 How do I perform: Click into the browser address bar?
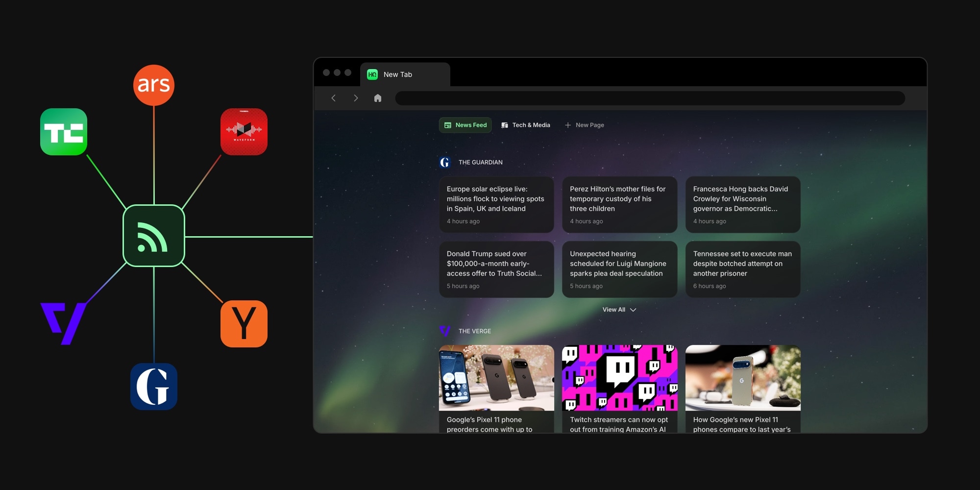coord(650,98)
